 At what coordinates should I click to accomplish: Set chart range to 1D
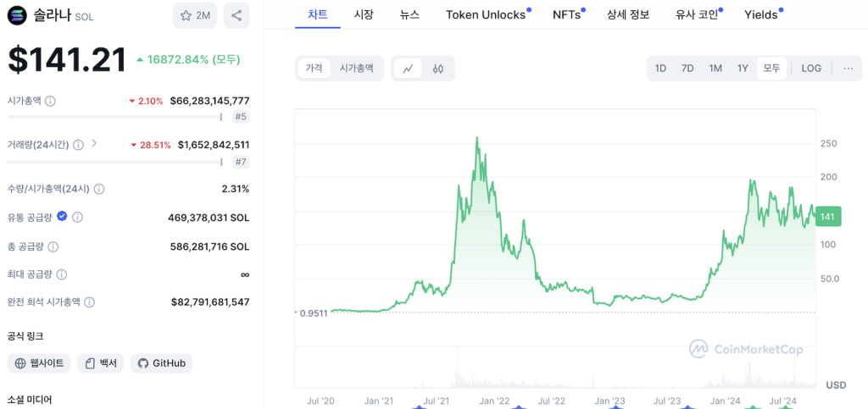tap(660, 69)
